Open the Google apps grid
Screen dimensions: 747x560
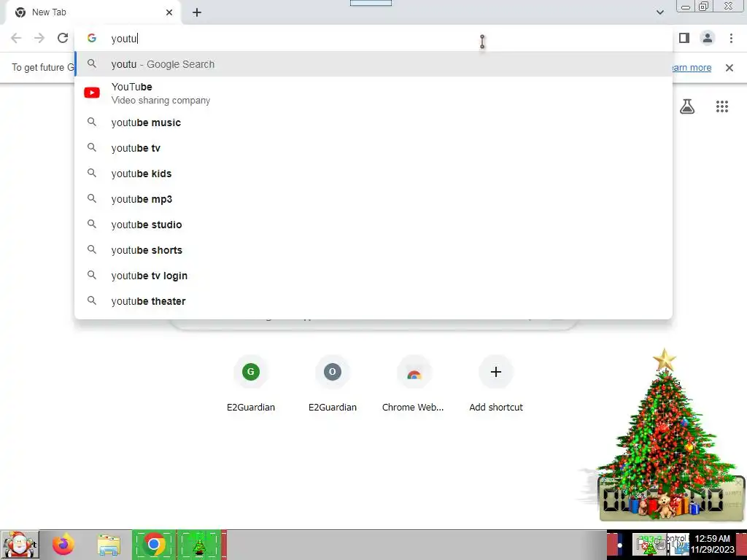pos(722,106)
